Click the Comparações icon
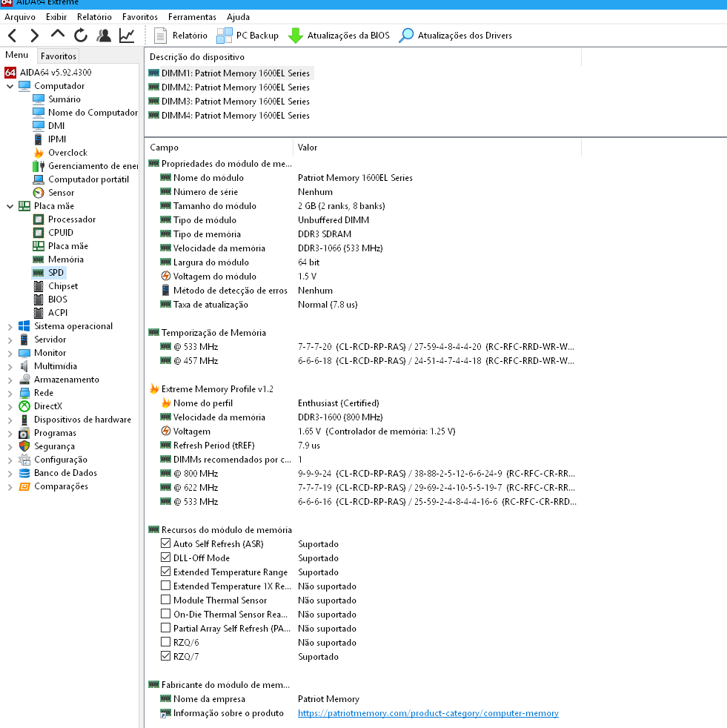Screen dimensions: 727x728 (24, 486)
